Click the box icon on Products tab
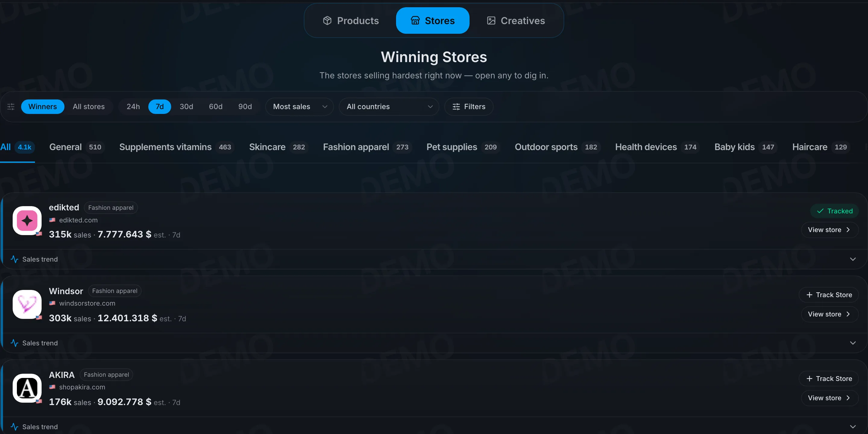 [x=327, y=20]
